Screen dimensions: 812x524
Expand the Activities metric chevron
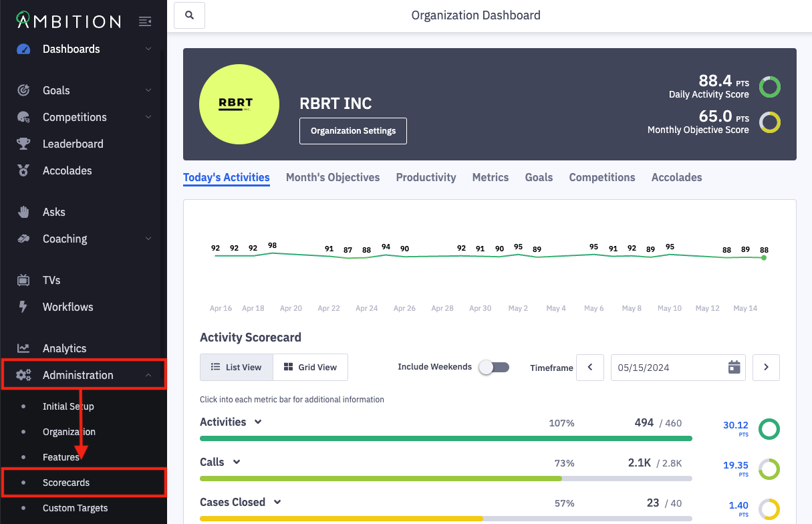click(x=258, y=422)
